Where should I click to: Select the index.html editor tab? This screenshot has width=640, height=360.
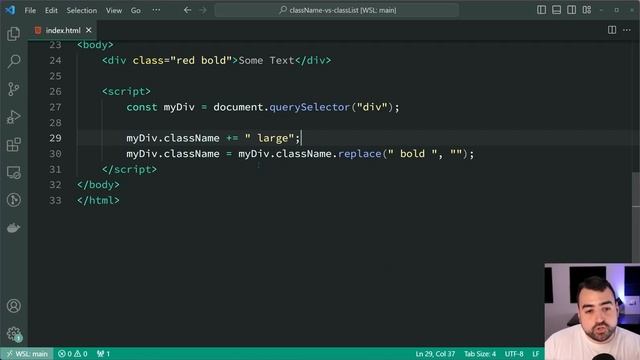point(63,30)
